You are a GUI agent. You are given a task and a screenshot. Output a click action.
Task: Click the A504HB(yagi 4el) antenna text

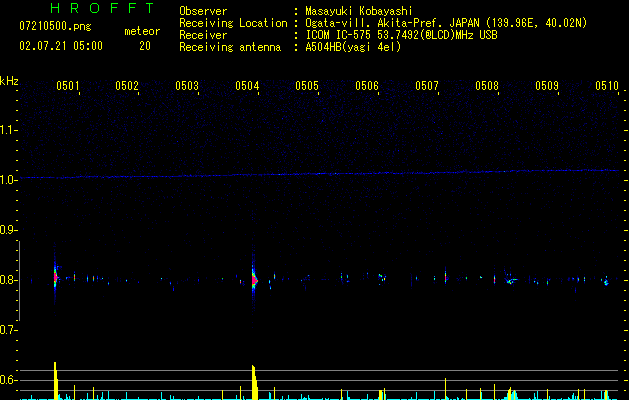click(x=353, y=47)
